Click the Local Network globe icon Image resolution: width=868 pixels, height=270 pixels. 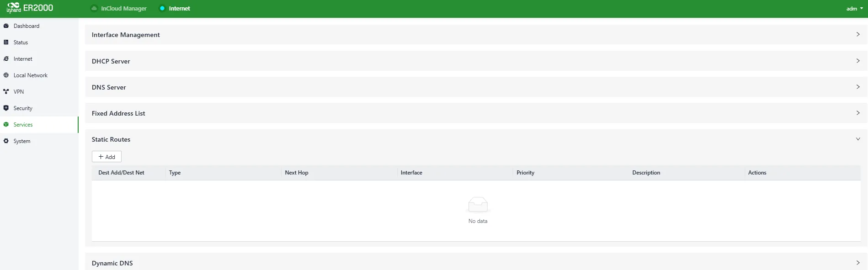click(x=6, y=75)
